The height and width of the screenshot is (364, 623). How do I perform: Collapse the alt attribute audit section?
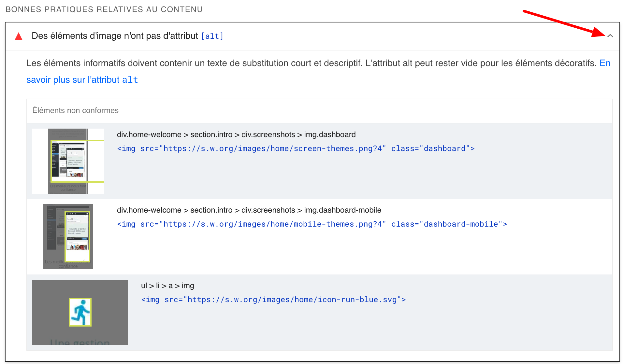coord(611,36)
